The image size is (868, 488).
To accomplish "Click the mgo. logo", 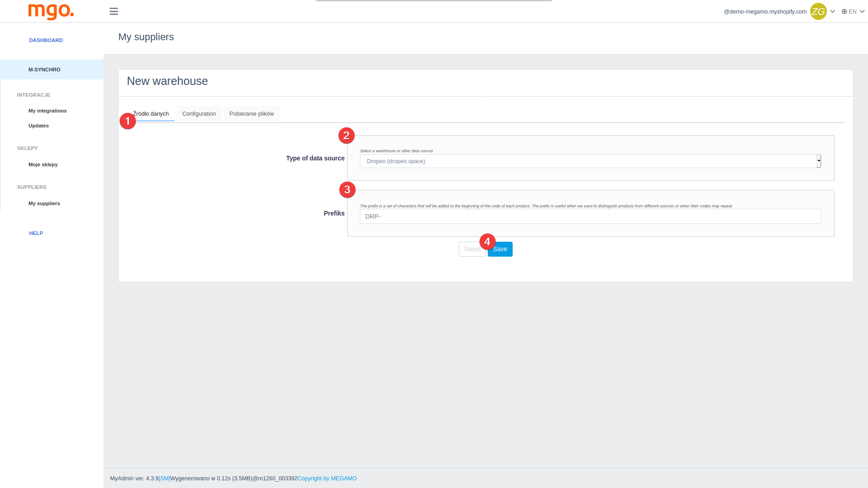I will click(x=51, y=11).
